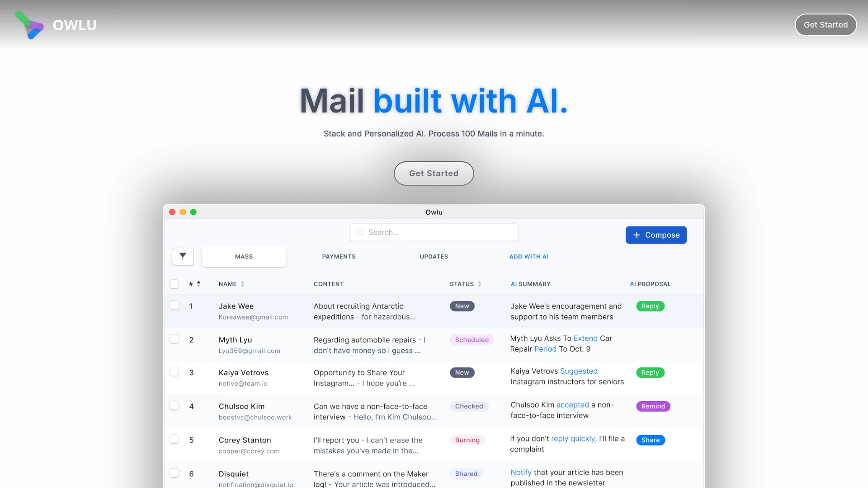
Task: Click ADD WITH AI tab option
Action: 529,256
